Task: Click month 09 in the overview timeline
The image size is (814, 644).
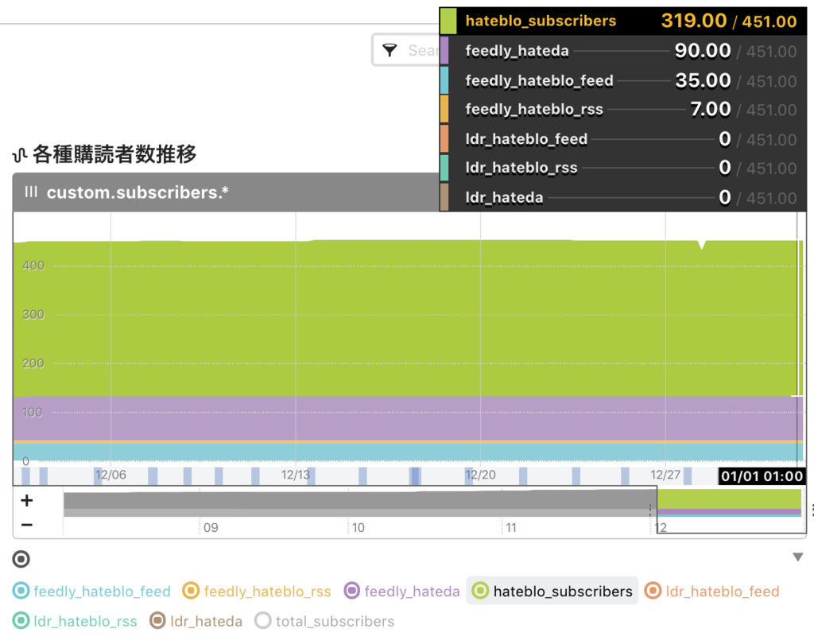Action: pos(211,528)
